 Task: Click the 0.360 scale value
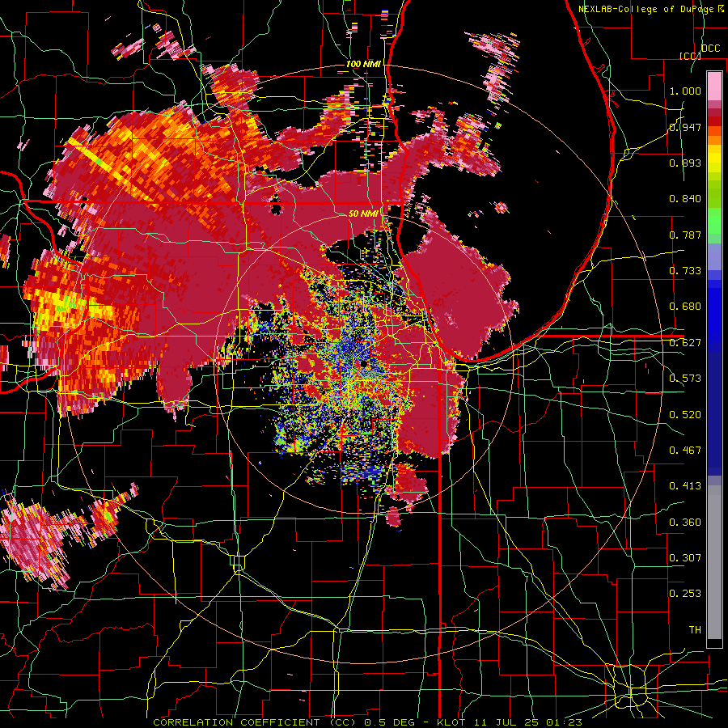685,523
